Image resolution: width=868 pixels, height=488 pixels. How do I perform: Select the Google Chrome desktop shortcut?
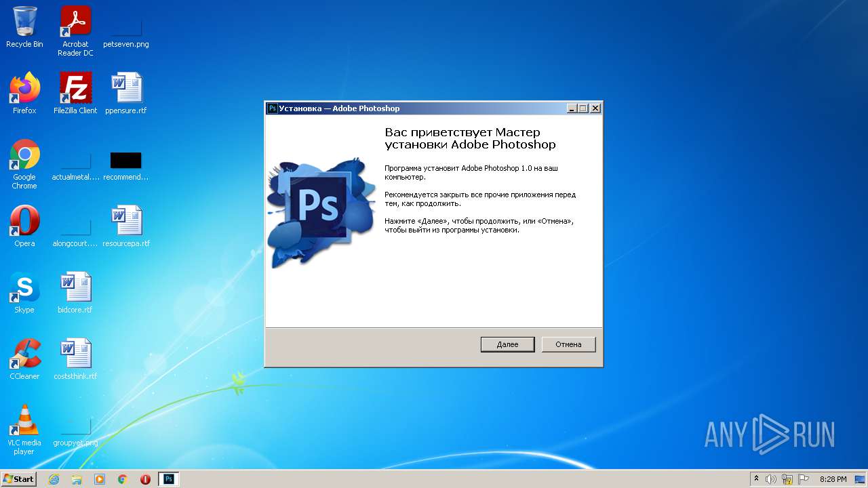tap(24, 165)
